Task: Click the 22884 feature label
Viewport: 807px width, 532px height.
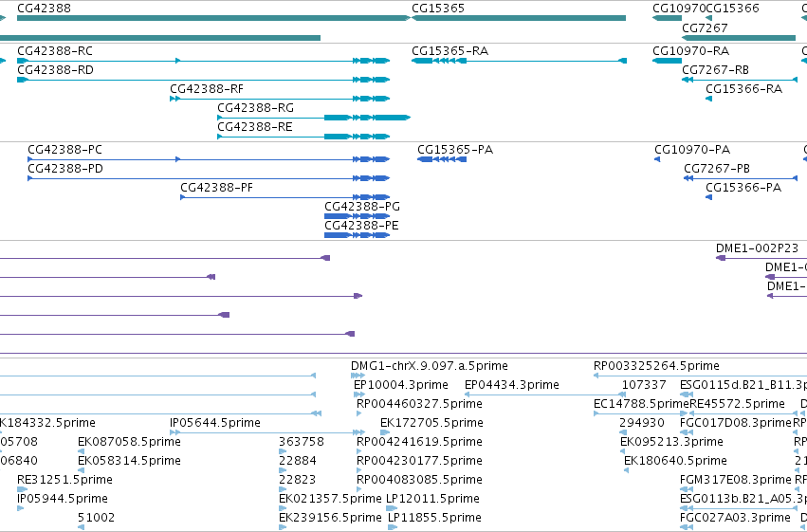Action: tap(298, 461)
